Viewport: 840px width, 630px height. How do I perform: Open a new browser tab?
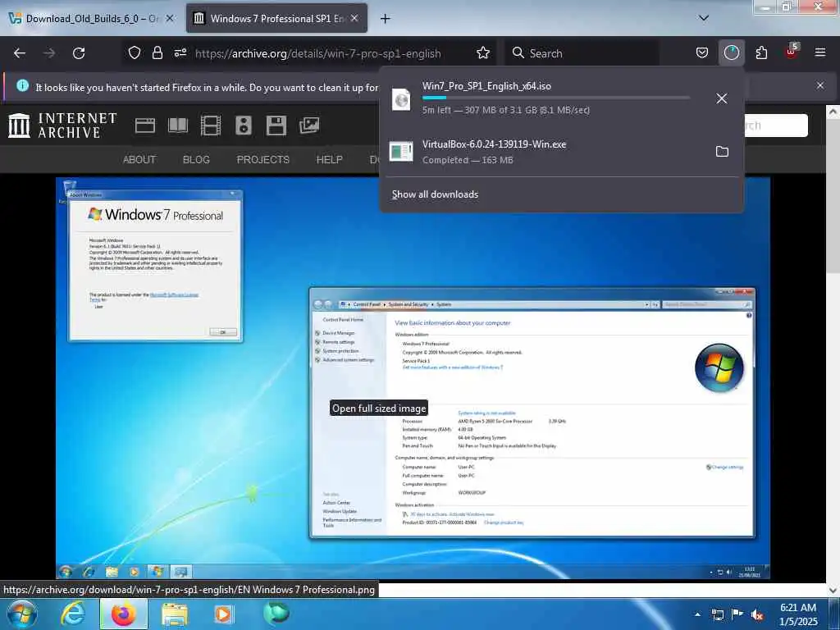(x=385, y=19)
